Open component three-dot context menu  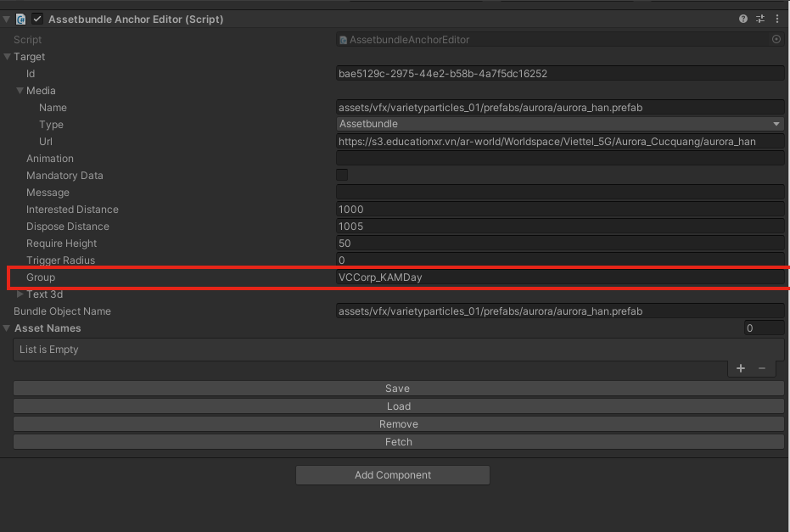pos(777,19)
